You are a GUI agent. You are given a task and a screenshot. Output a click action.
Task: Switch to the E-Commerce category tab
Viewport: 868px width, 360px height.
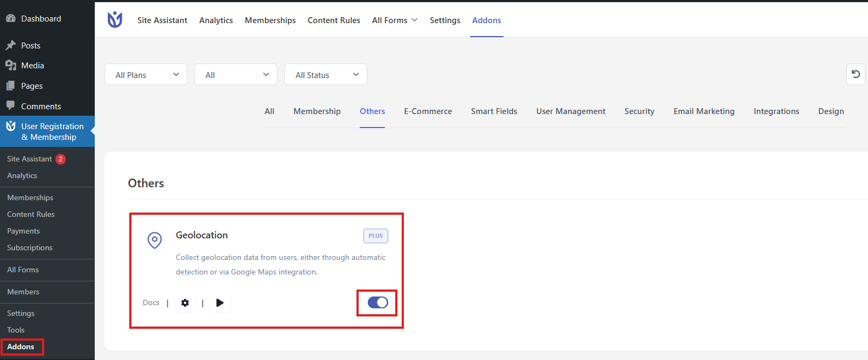[428, 111]
